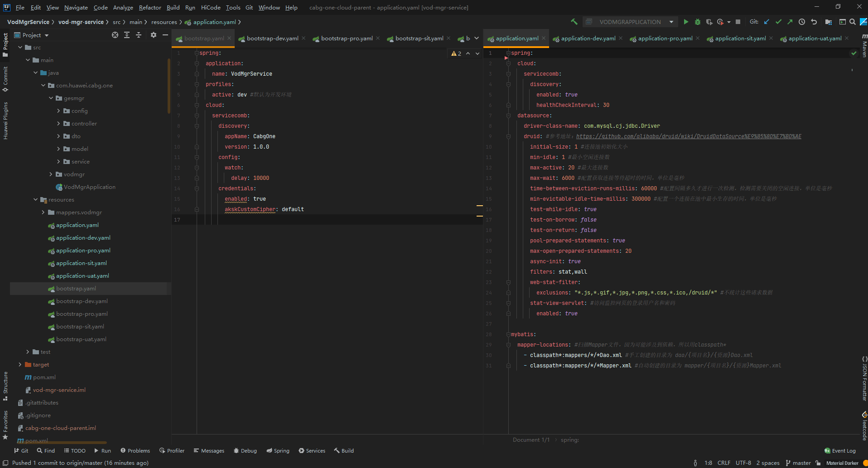Open the Refactor menu
This screenshot has height=468, width=868.
pyautogui.click(x=149, y=8)
